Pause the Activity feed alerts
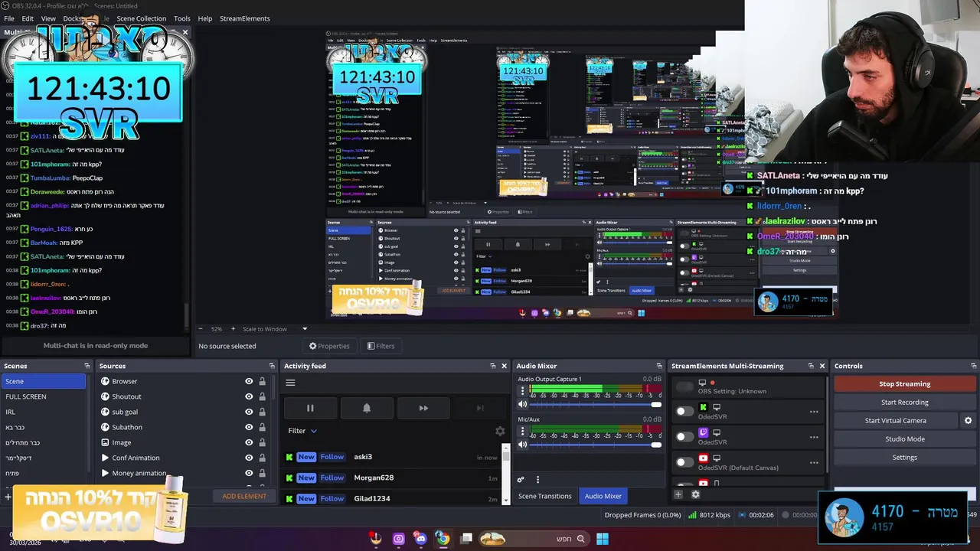Viewport: 980px width, 551px height. click(x=310, y=408)
